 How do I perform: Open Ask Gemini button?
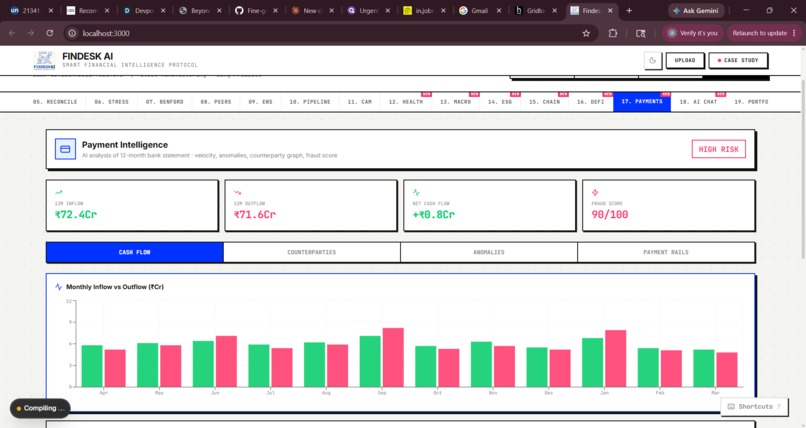695,11
